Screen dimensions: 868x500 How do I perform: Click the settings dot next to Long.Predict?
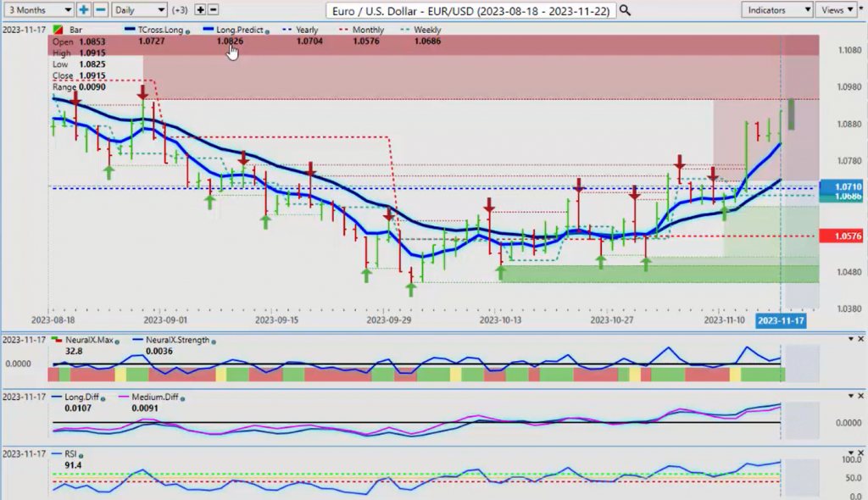268,31
